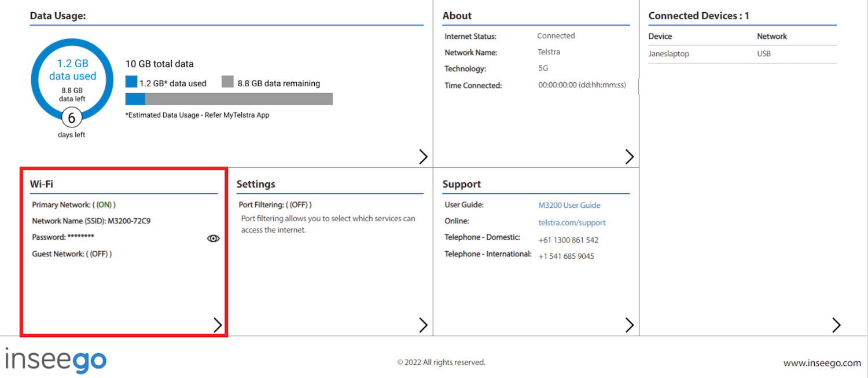This screenshot has width=868, height=378.
Task: Click the blue data used legend swatch
Action: [131, 83]
